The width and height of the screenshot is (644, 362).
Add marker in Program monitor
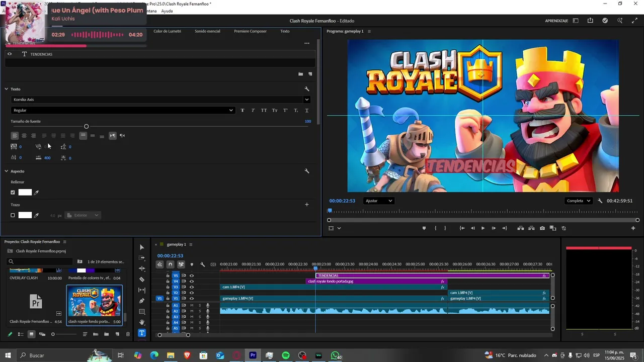(424, 228)
